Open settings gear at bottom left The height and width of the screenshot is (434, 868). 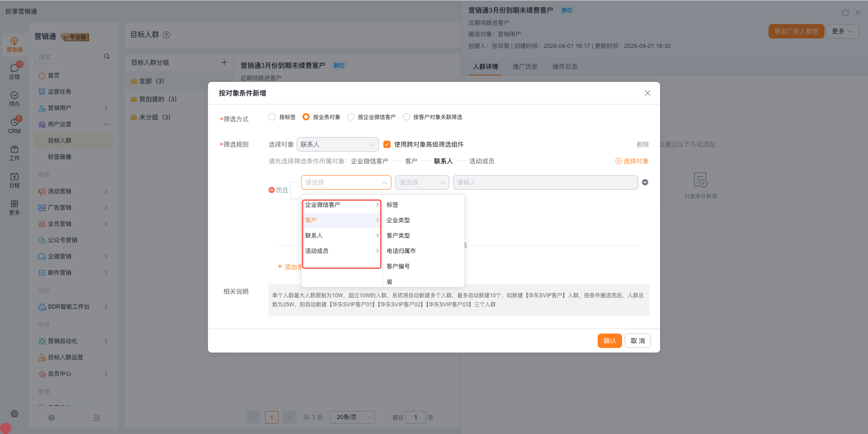(x=14, y=414)
